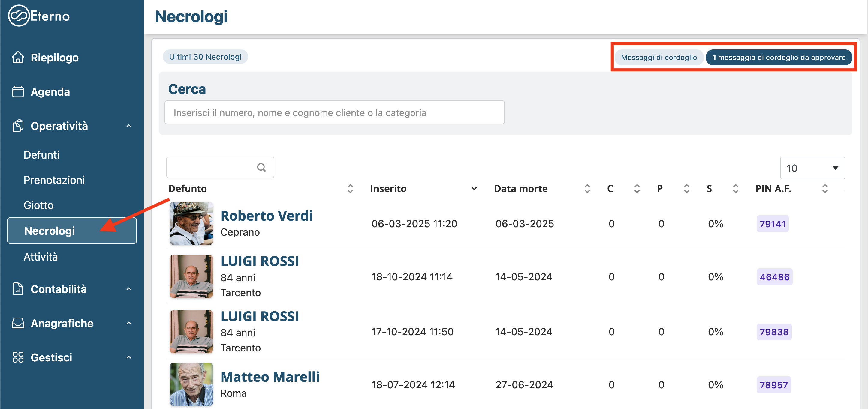This screenshot has width=868, height=409.
Task: Go to Prenotazioni in the sidebar
Action: [54, 180]
